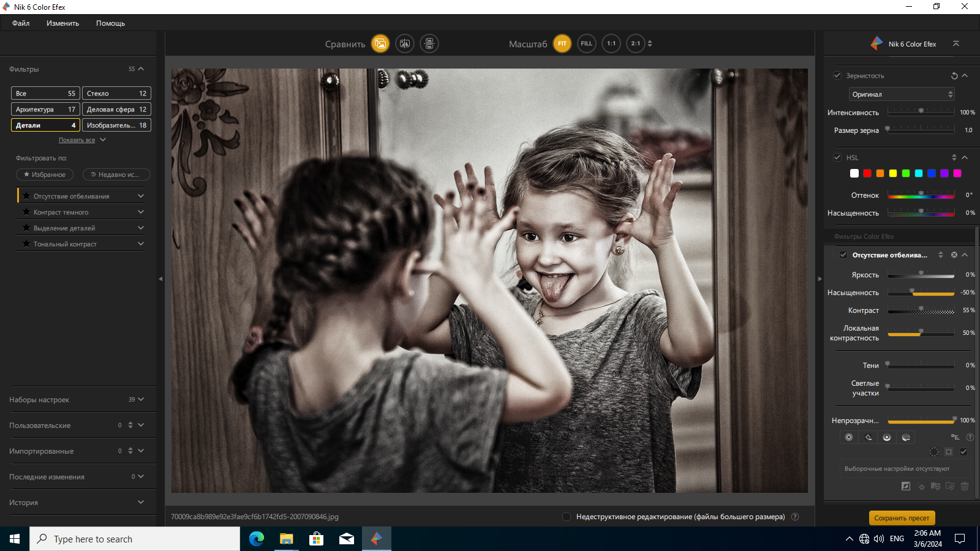
Task: Pick the red HSL color swatch
Action: coord(867,173)
